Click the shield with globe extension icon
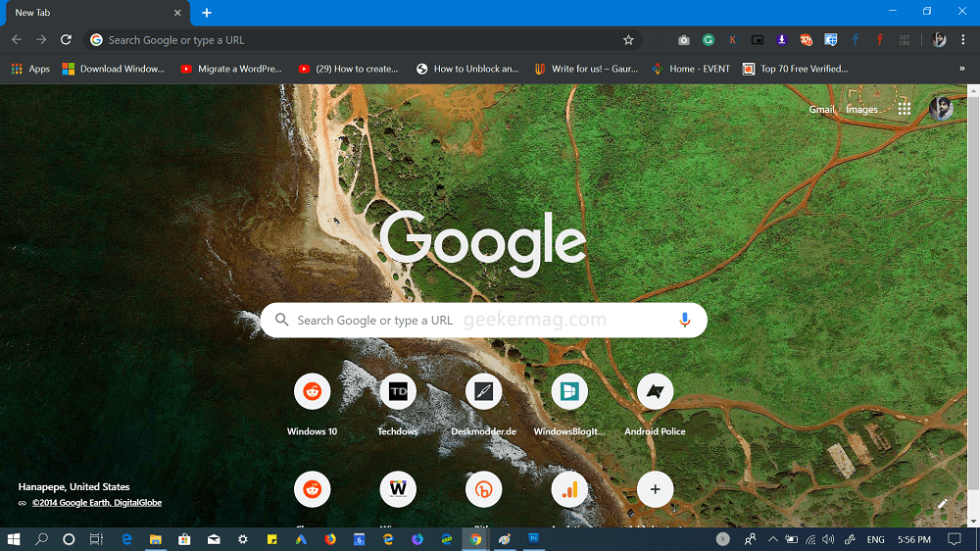 (831, 40)
